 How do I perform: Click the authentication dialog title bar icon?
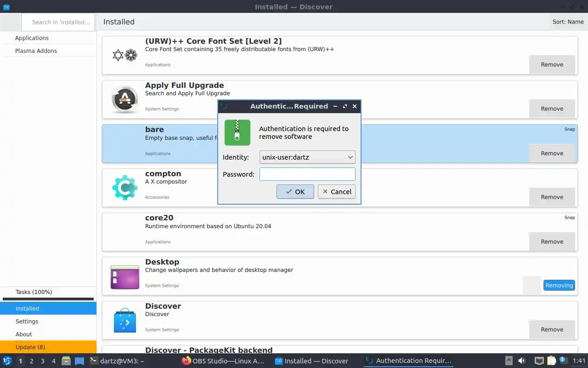224,106
